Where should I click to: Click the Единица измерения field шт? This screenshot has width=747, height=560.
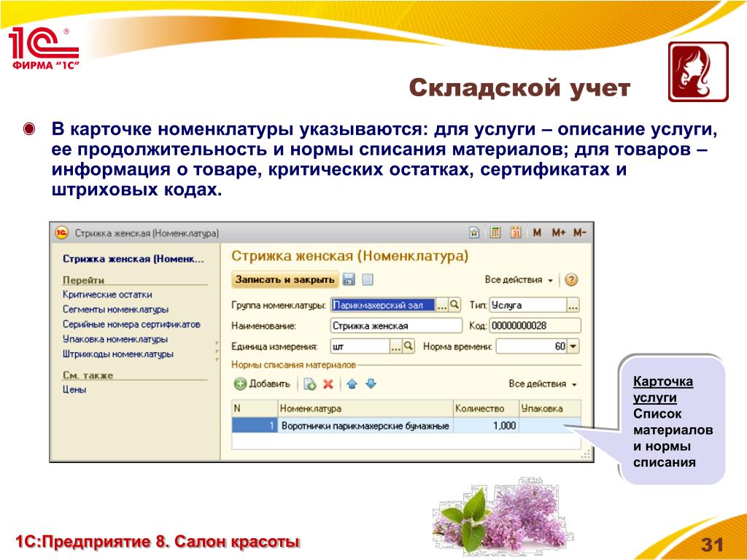pos(360,346)
